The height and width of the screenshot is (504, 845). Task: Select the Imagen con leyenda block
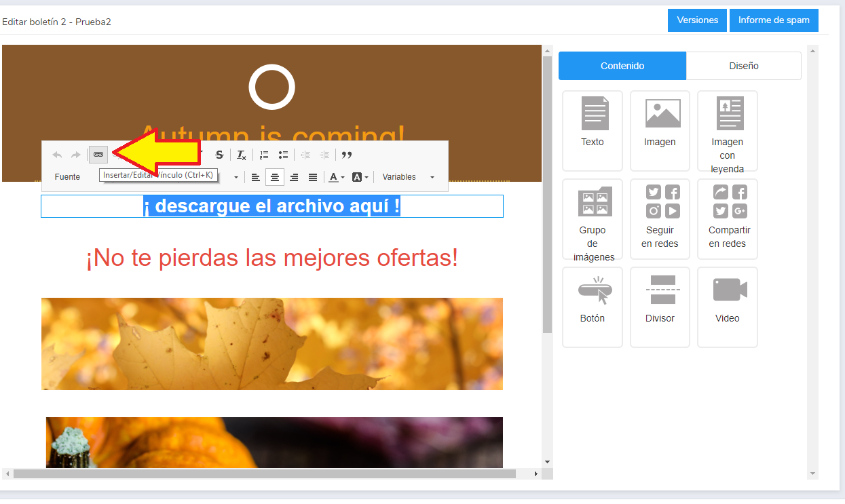[x=728, y=131]
